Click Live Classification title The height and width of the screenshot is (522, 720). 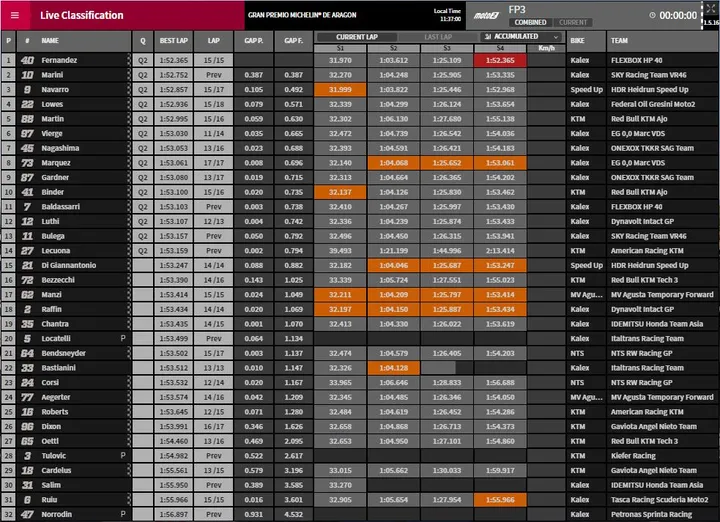point(82,15)
